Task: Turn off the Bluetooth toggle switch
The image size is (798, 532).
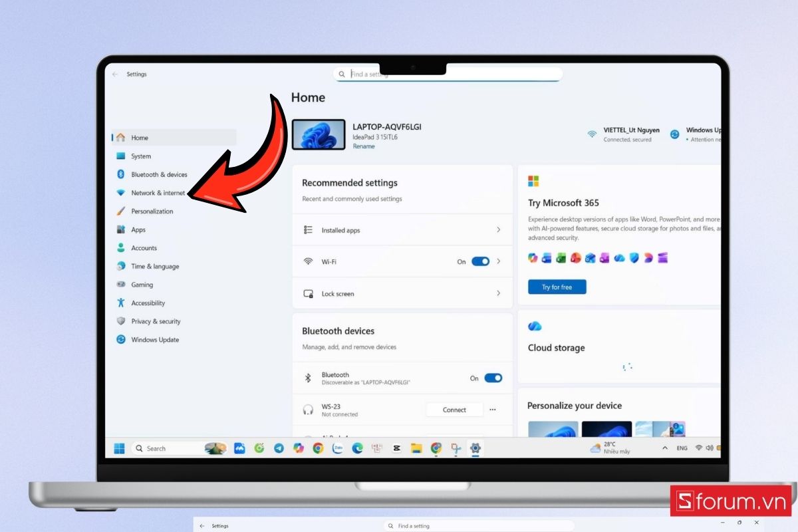Action: click(x=493, y=378)
